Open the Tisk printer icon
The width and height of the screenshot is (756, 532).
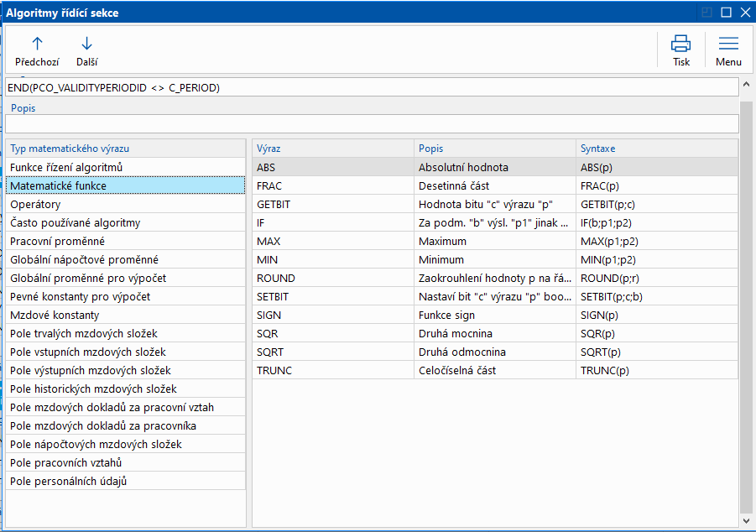680,44
